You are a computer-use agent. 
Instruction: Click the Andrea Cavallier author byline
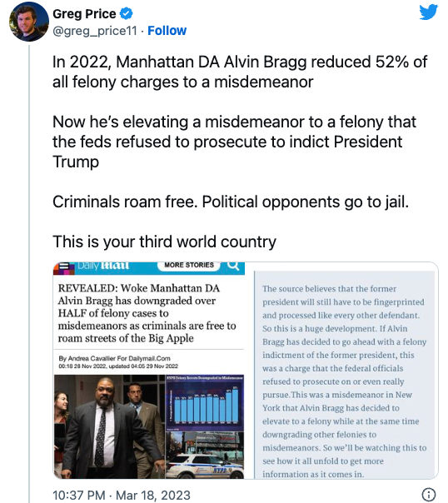click(114, 358)
